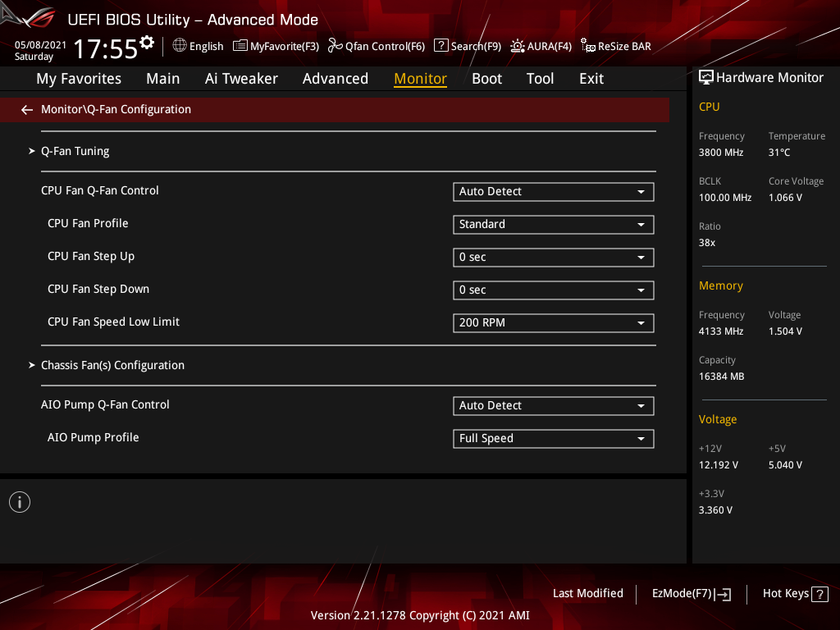Click the 4133 MHz memory frequency value
Image resolution: width=840 pixels, height=630 pixels.
tap(721, 331)
